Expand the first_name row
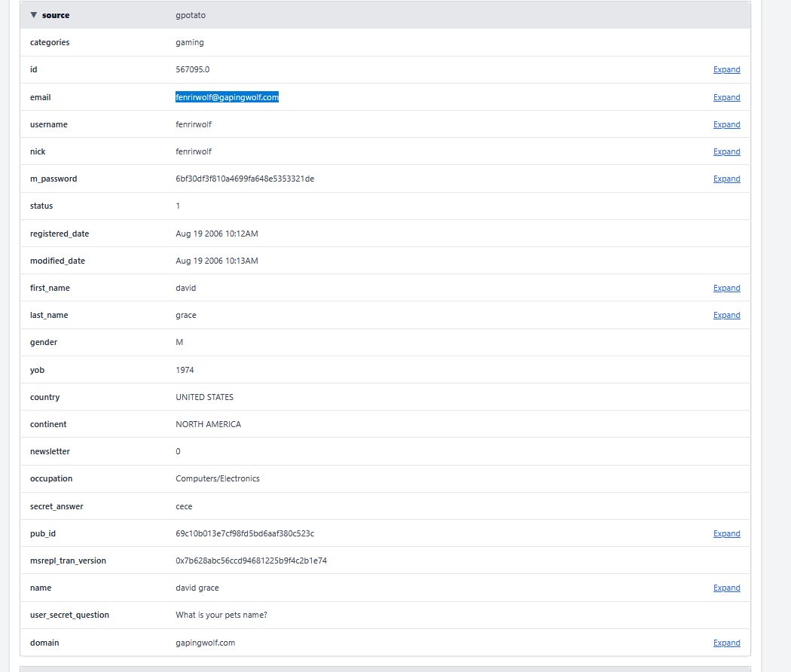Image resolution: width=791 pixels, height=672 pixels. tap(726, 289)
